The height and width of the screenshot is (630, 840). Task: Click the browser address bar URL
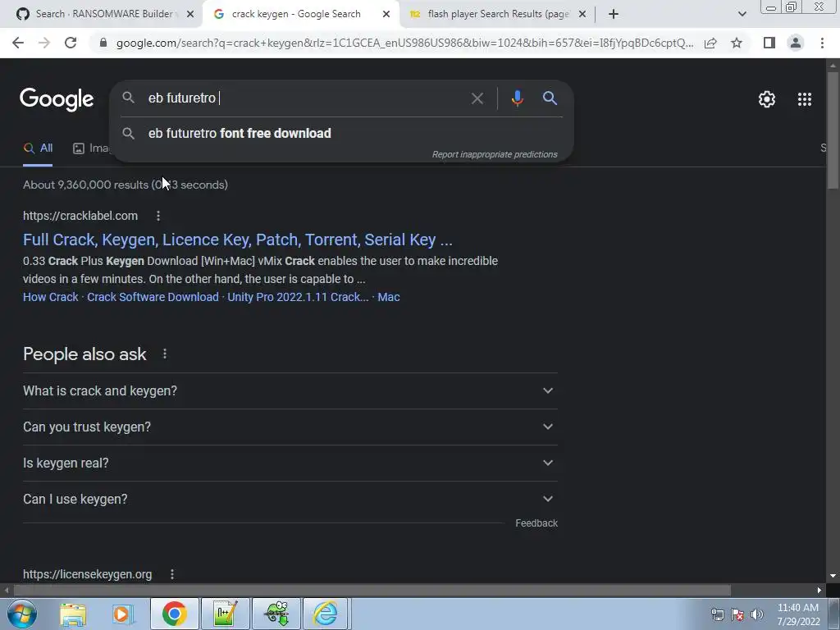[404, 43]
